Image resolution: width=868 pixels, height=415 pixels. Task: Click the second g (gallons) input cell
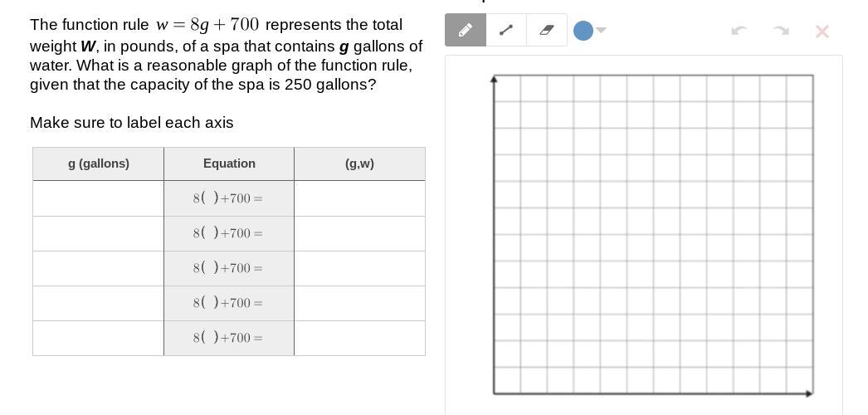click(98, 233)
